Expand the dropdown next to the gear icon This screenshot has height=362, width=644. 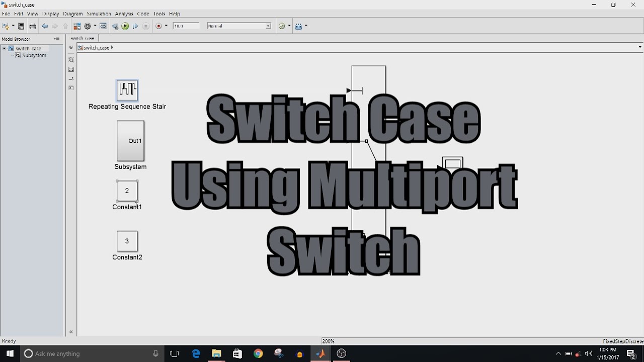[95, 26]
